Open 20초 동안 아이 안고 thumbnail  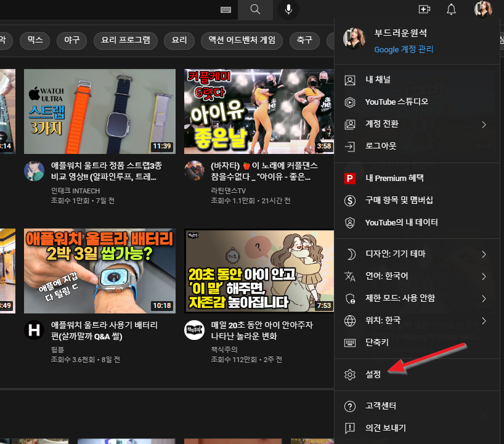click(x=259, y=271)
